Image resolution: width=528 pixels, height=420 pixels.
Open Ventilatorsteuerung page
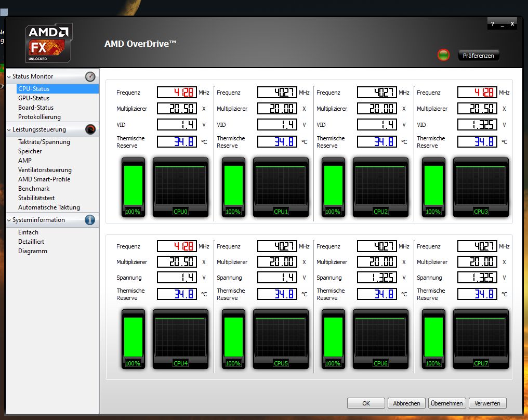coord(45,170)
